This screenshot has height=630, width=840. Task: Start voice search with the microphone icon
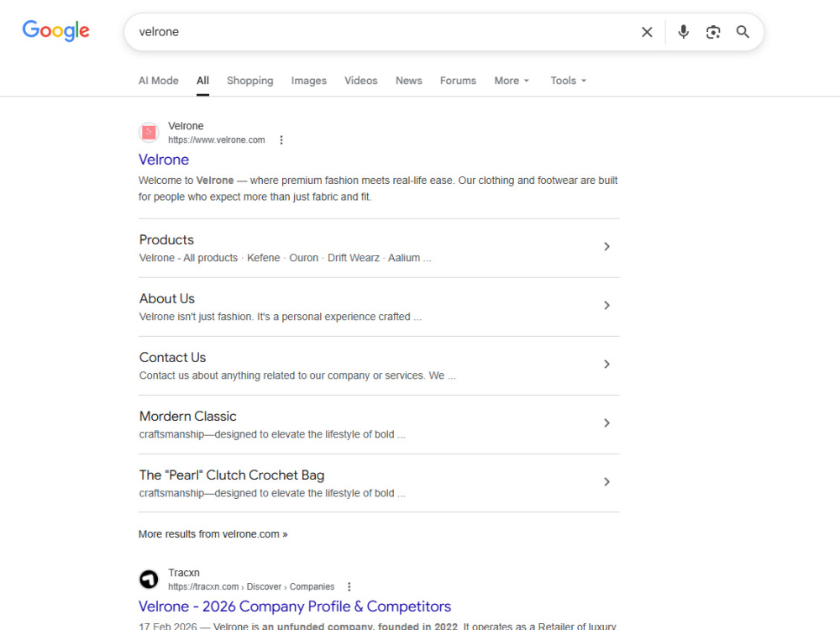683,32
